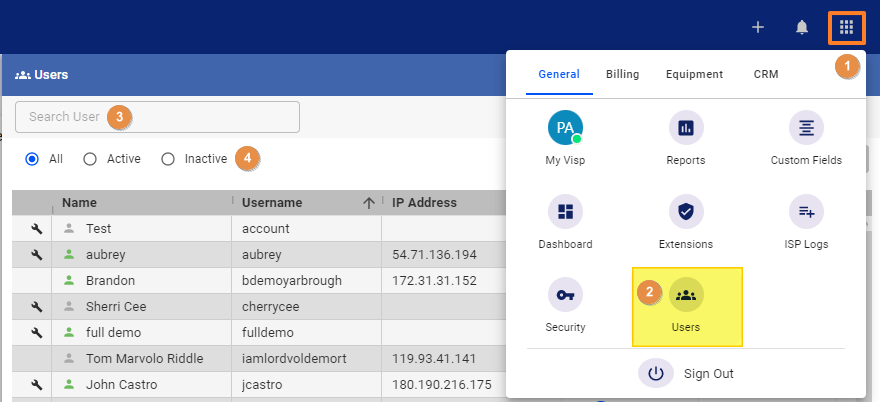The image size is (880, 402).
Task: Select the Inactive radio button
Action: 168,159
